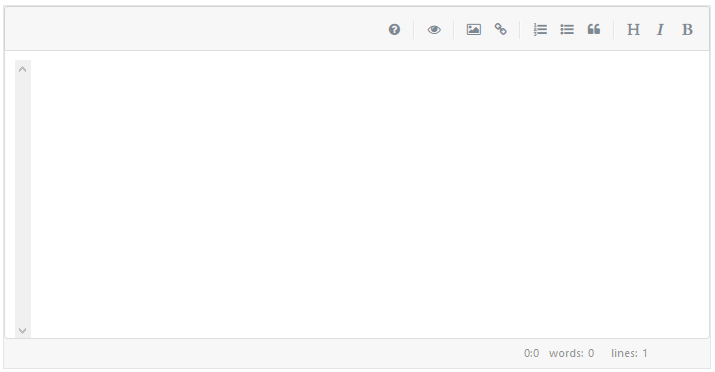Click the scrollbar down arrow
The width and height of the screenshot is (715, 372).
click(22, 331)
